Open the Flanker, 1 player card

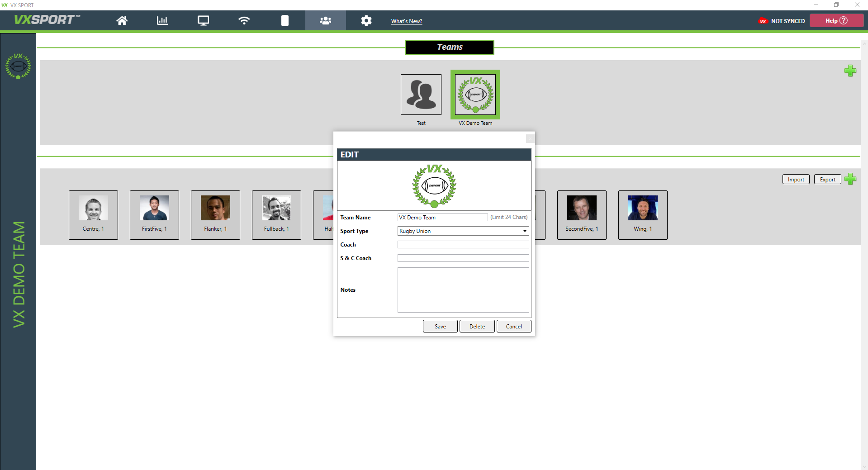pyautogui.click(x=215, y=215)
